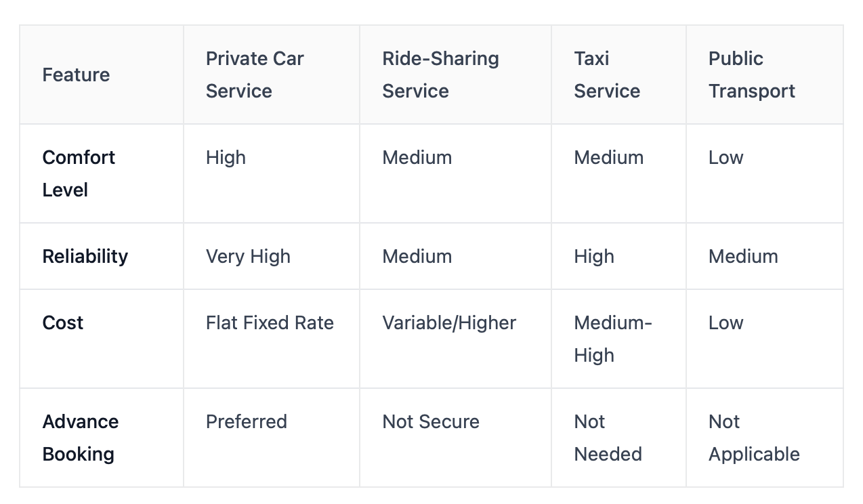863x504 pixels.
Task: Select the Flat Fixed Rate cell
Action: (270, 322)
